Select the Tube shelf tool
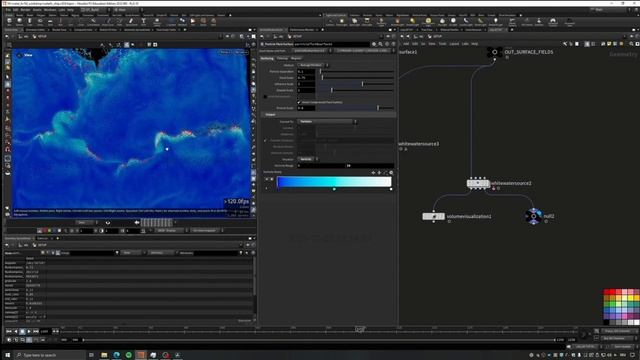640x360 pixels. [x=29, y=21]
